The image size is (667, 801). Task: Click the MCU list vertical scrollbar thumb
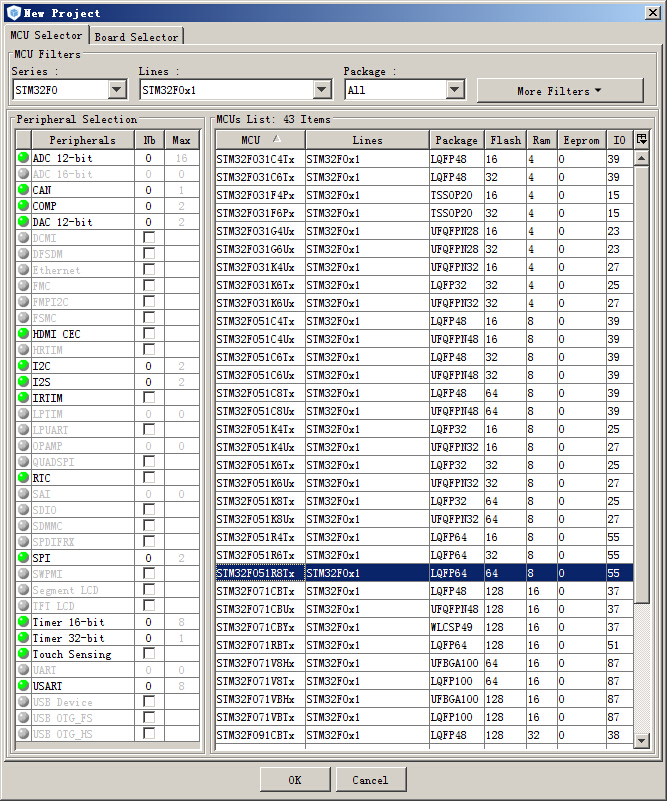click(641, 384)
